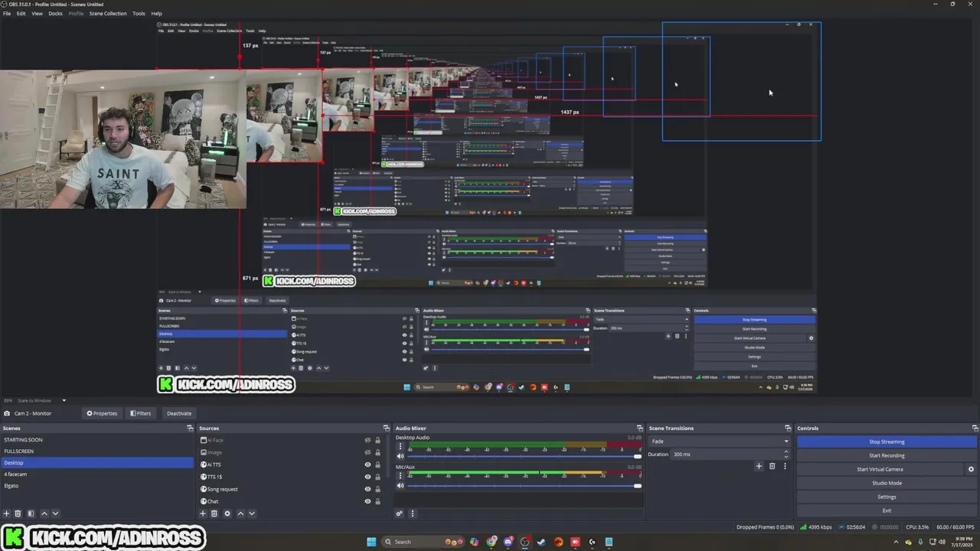Open the Scene Collection menu
This screenshot has width=980, height=551.
pyautogui.click(x=108, y=13)
